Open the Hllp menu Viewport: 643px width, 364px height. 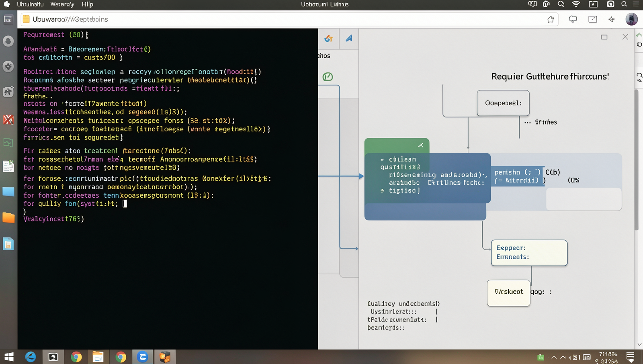[87, 4]
